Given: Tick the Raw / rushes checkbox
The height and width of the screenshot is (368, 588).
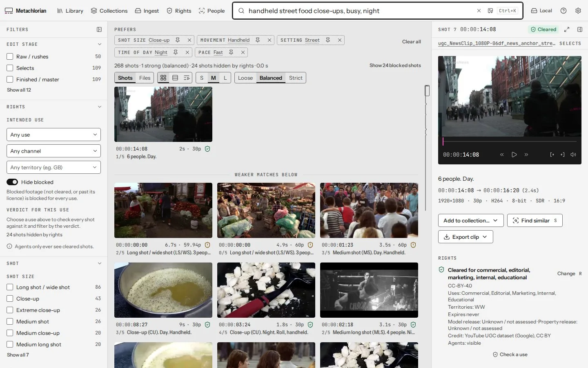Looking at the screenshot, I should 10,56.
